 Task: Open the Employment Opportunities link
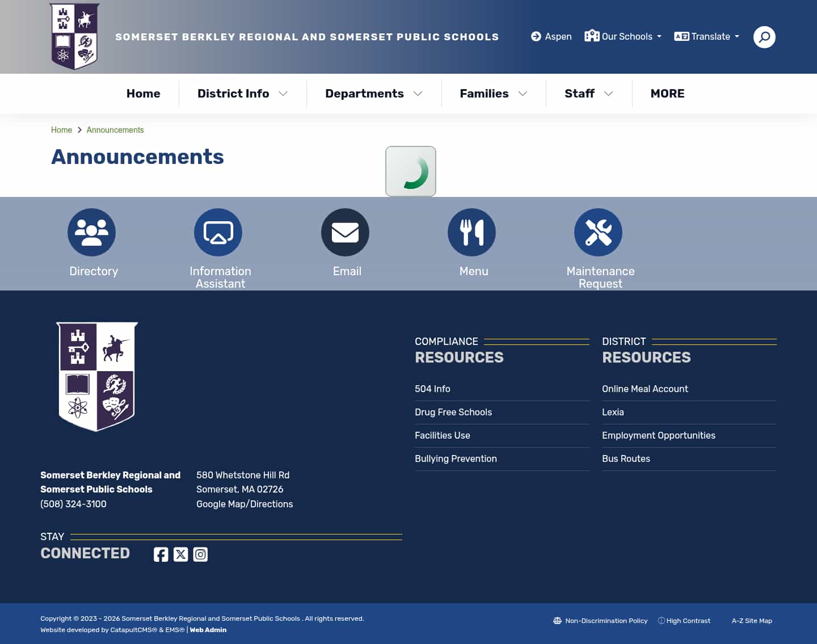659,435
